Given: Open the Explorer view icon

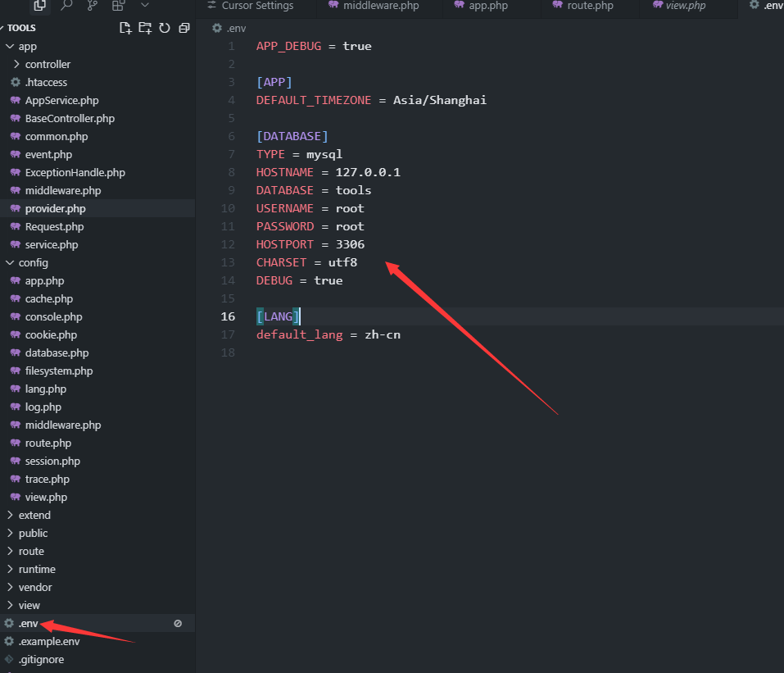Looking at the screenshot, I should (x=39, y=6).
